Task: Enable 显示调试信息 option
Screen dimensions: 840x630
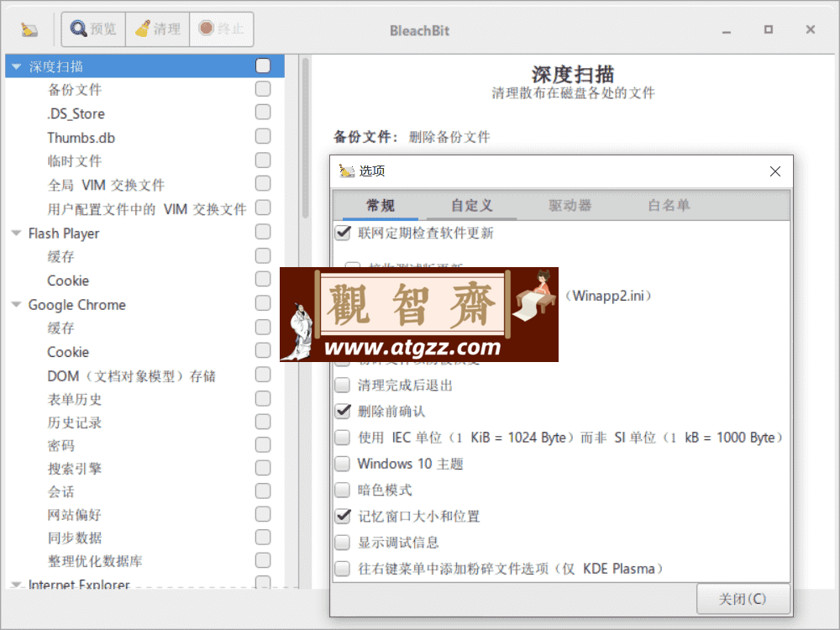Action: [343, 543]
